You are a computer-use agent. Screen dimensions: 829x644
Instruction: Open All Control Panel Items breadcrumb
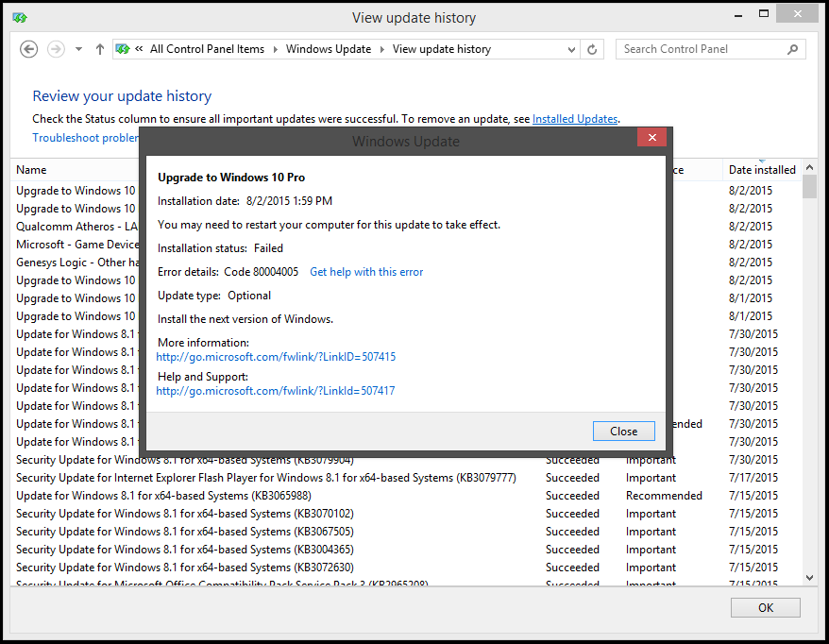[x=207, y=49]
